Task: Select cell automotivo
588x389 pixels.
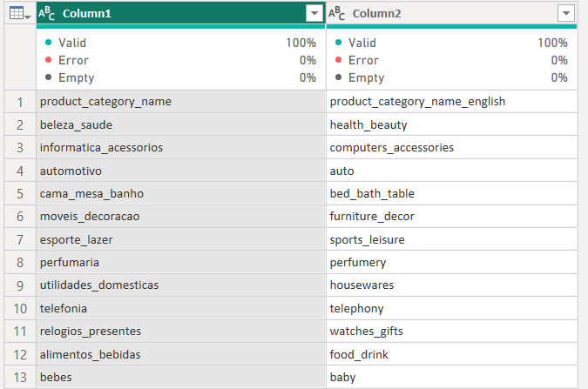Action: (180, 171)
